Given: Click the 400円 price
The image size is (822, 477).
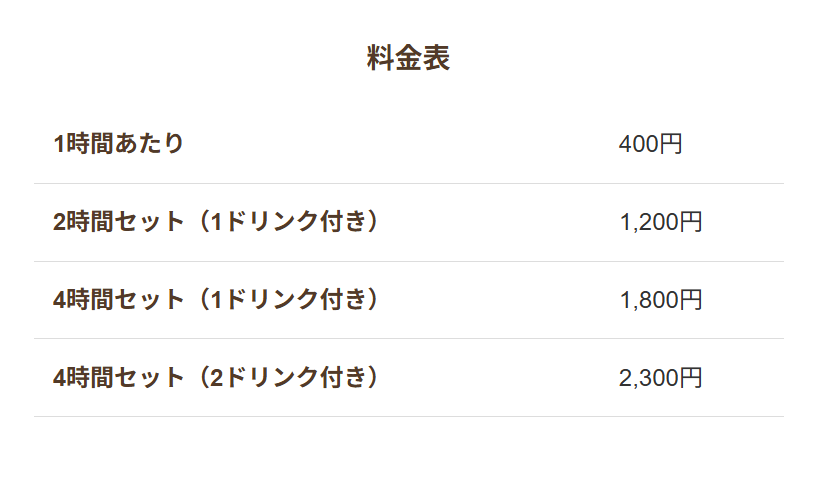Looking at the screenshot, I should pos(650,144).
